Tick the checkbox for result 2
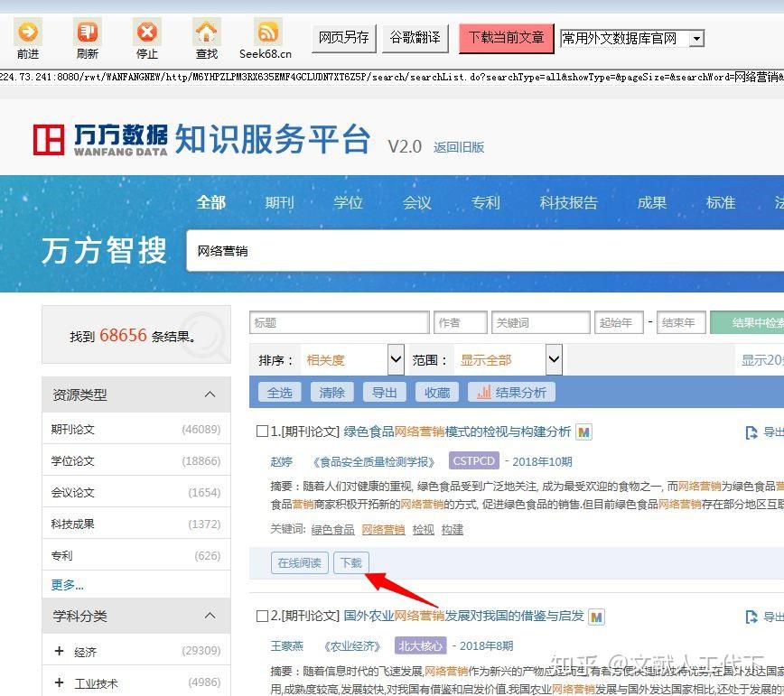Screen dimensions: 784x696 262,616
